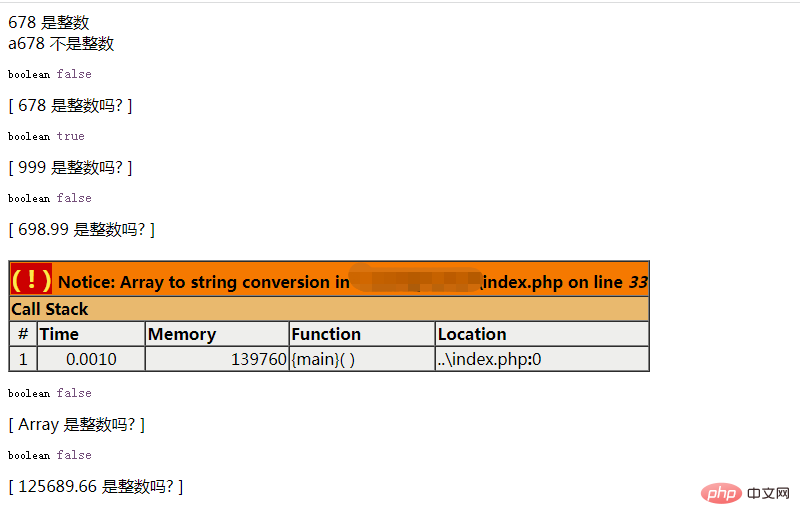The height and width of the screenshot is (526, 800).
Task: Click the 0.0010 time value cell
Action: tap(91, 359)
